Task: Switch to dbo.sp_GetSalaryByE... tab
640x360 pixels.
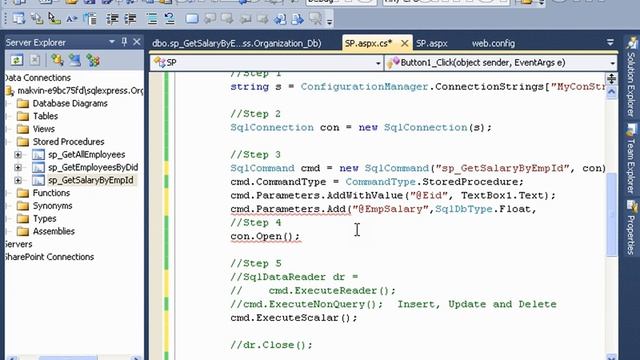Action: point(237,43)
